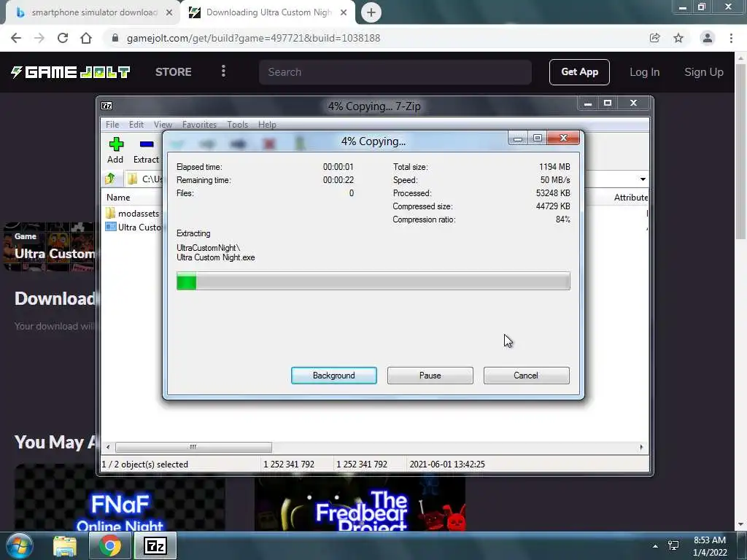Open Game Jolt three-dot more menu
747x560 pixels.
pyautogui.click(x=223, y=71)
